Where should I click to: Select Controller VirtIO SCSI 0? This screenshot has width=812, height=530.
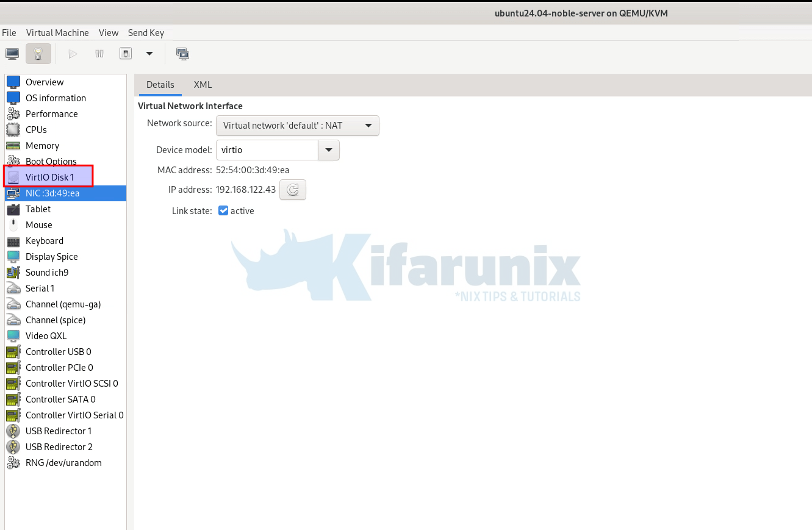66,384
